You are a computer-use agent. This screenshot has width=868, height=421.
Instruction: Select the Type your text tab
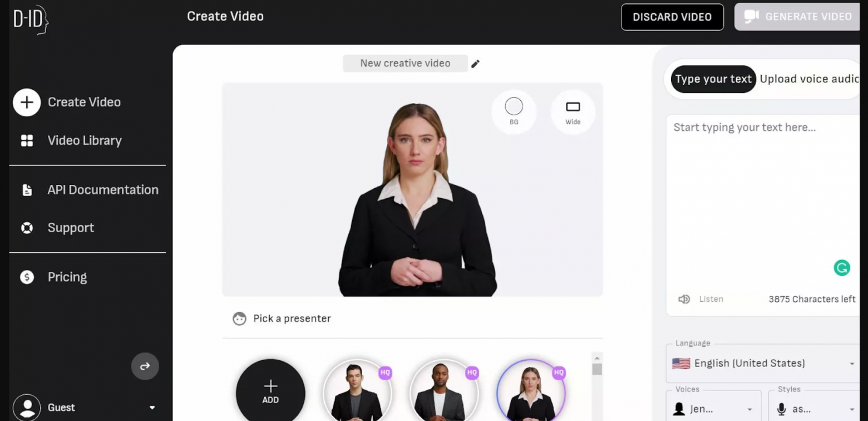point(713,79)
